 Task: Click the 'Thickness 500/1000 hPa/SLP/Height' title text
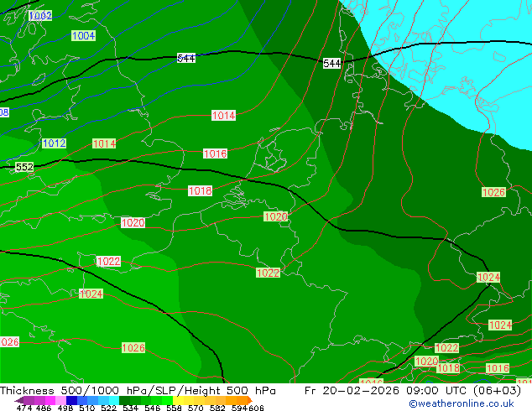coord(138,391)
